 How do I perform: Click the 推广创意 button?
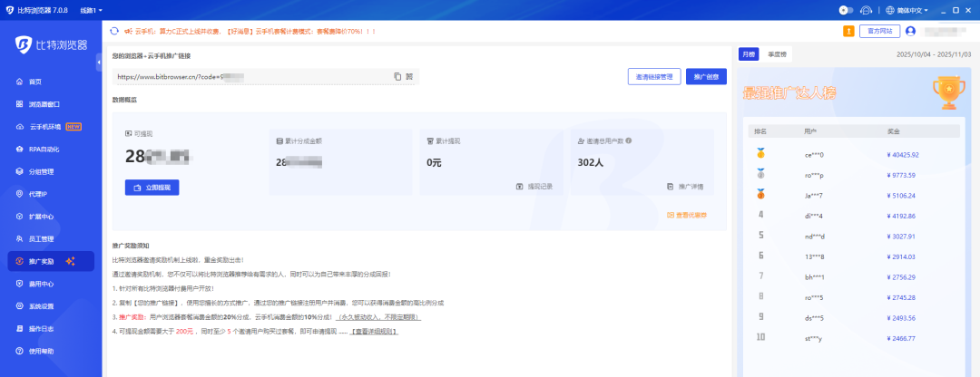point(706,77)
